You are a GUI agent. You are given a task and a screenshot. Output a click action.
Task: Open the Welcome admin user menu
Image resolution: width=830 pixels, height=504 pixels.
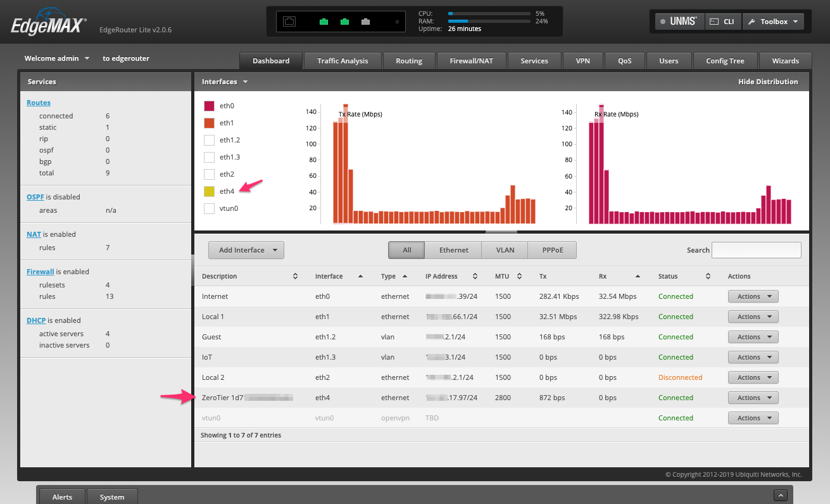click(x=57, y=58)
